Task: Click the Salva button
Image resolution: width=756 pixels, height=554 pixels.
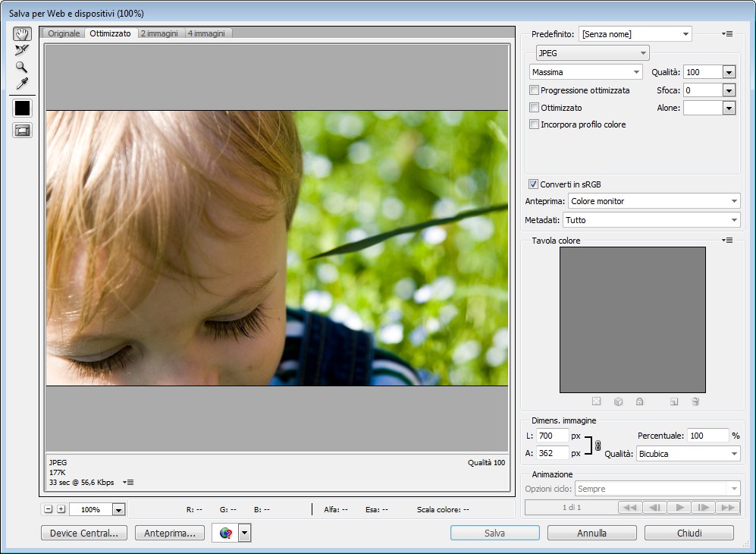Action: [494, 533]
